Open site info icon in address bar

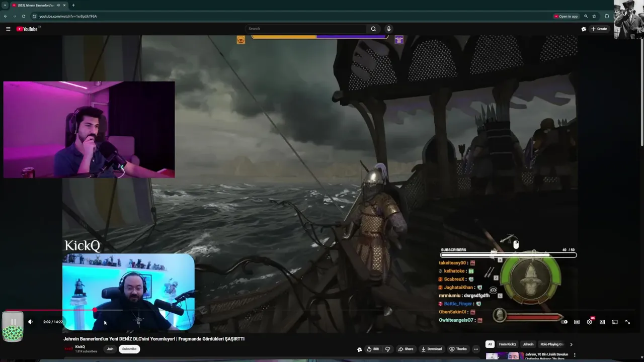pos(34,16)
